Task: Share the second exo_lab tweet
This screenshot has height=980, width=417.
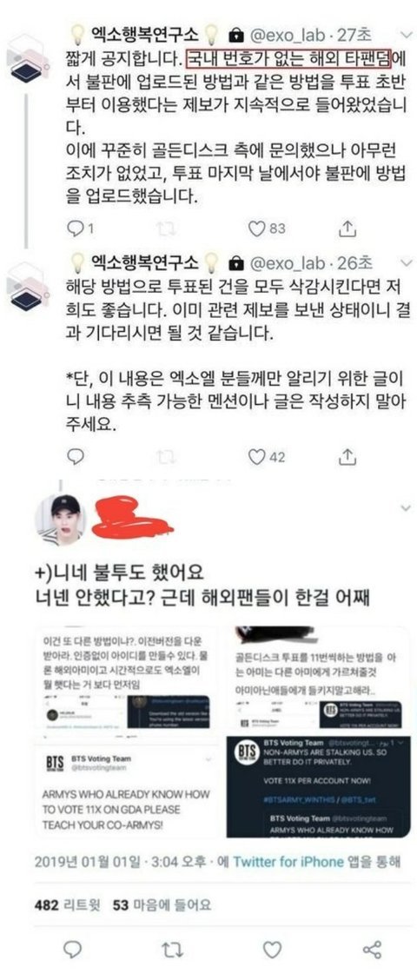Action: tap(347, 458)
